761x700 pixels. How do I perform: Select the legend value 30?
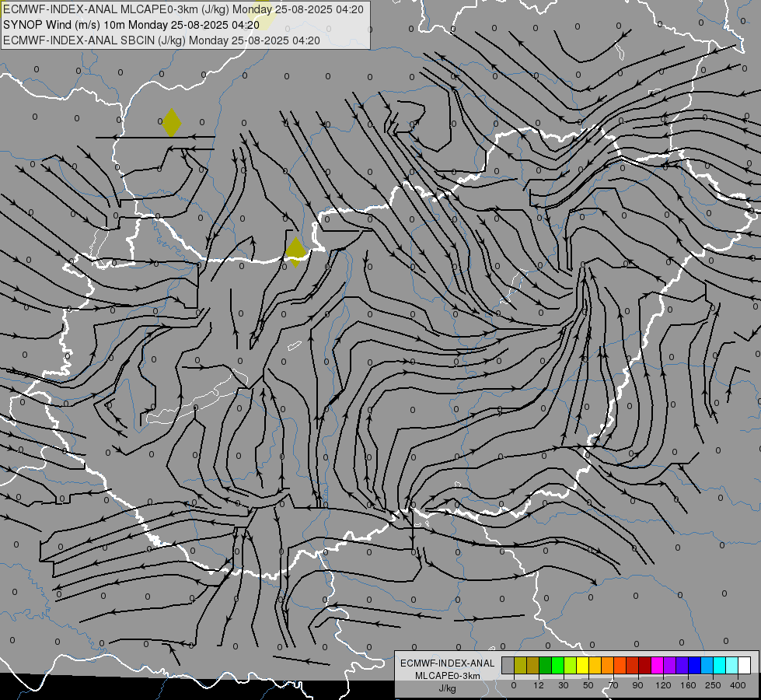click(x=564, y=685)
